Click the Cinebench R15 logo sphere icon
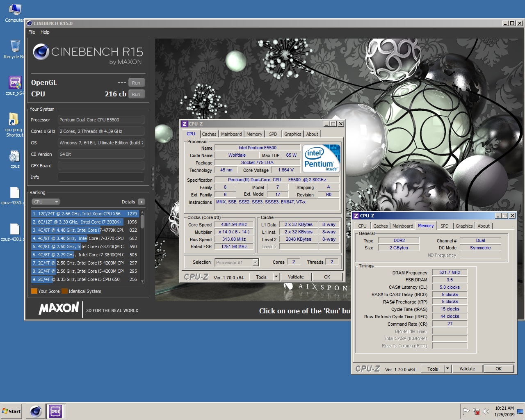525x420 pixels. pos(41,52)
